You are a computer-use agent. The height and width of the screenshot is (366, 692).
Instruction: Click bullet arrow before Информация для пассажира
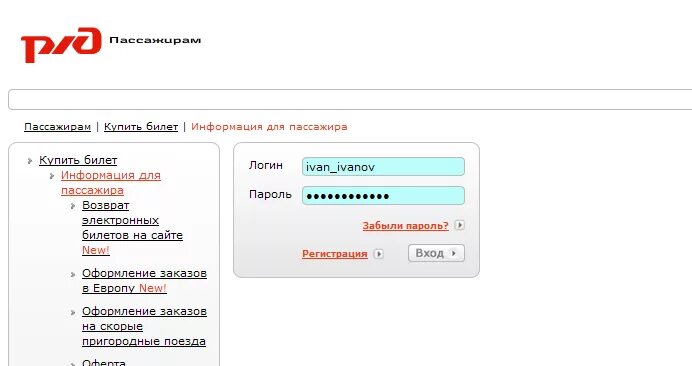pyautogui.click(x=52, y=176)
